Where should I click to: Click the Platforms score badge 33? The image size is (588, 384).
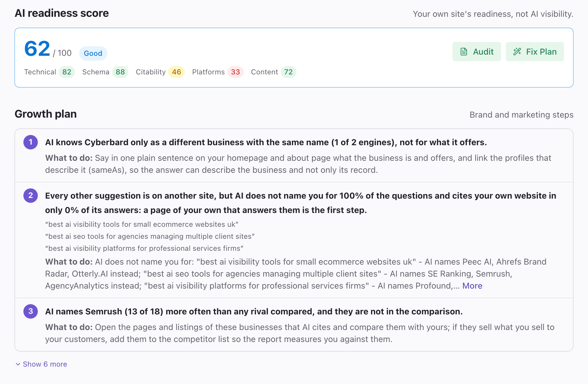[x=235, y=72]
